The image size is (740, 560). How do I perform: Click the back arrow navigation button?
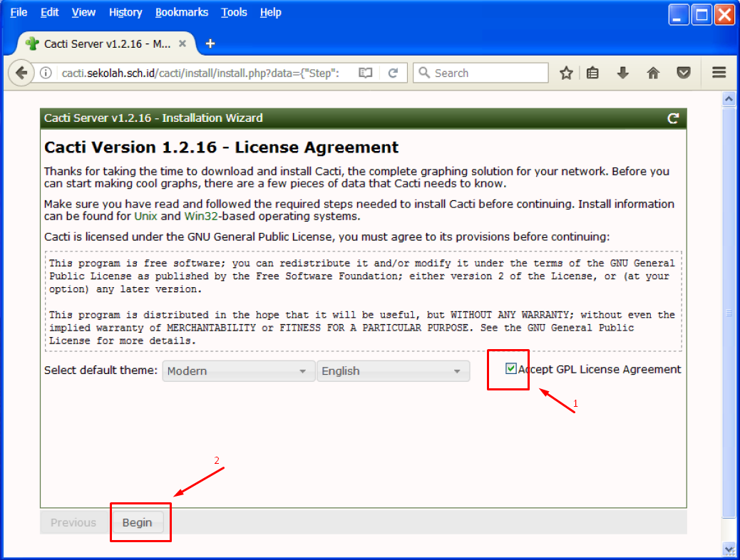21,73
